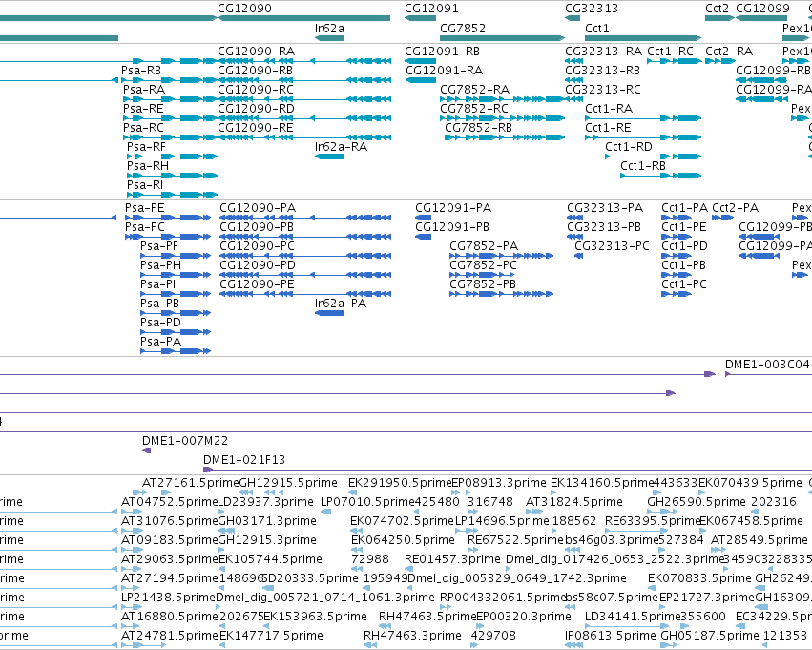Click EST IP08613.5prime label
This screenshot has width=812, height=650.
coord(610,636)
